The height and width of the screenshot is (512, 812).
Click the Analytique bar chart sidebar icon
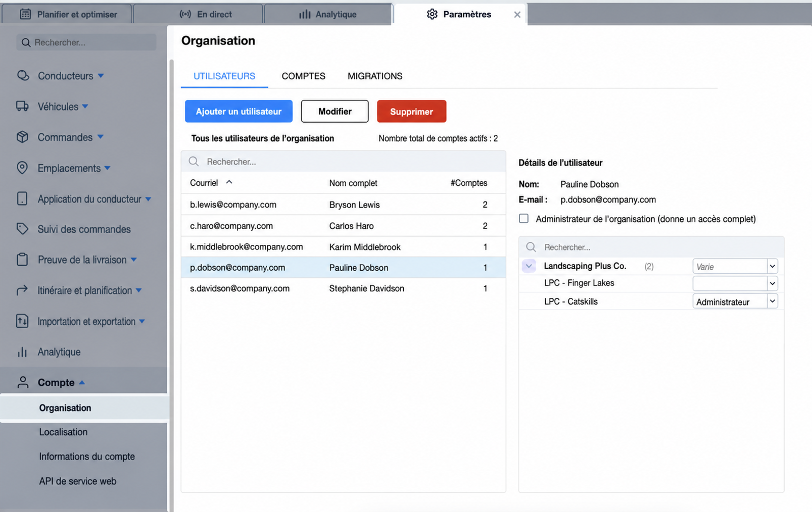[22, 352]
